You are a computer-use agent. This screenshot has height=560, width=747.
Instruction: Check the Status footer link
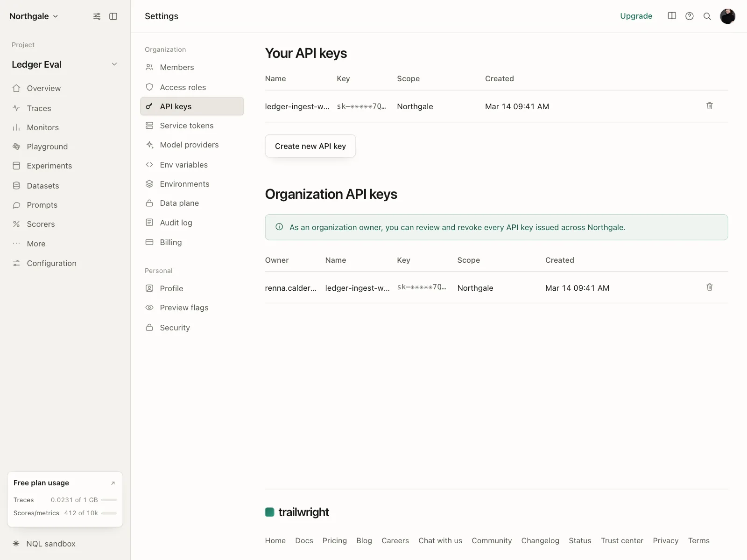[580, 540]
